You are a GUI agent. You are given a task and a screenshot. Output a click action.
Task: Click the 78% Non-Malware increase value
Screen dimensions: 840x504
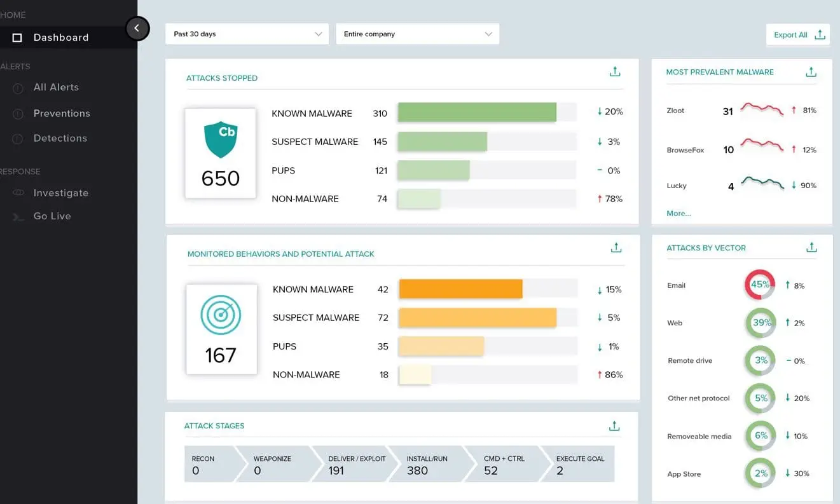[x=614, y=199]
